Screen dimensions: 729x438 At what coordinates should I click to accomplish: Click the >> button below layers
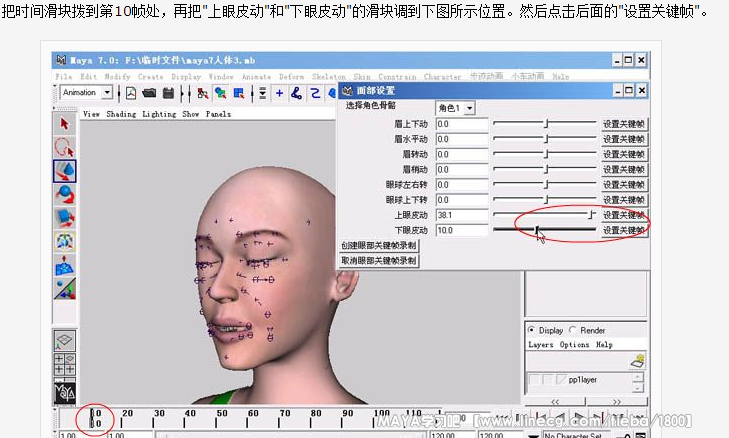coord(616,401)
